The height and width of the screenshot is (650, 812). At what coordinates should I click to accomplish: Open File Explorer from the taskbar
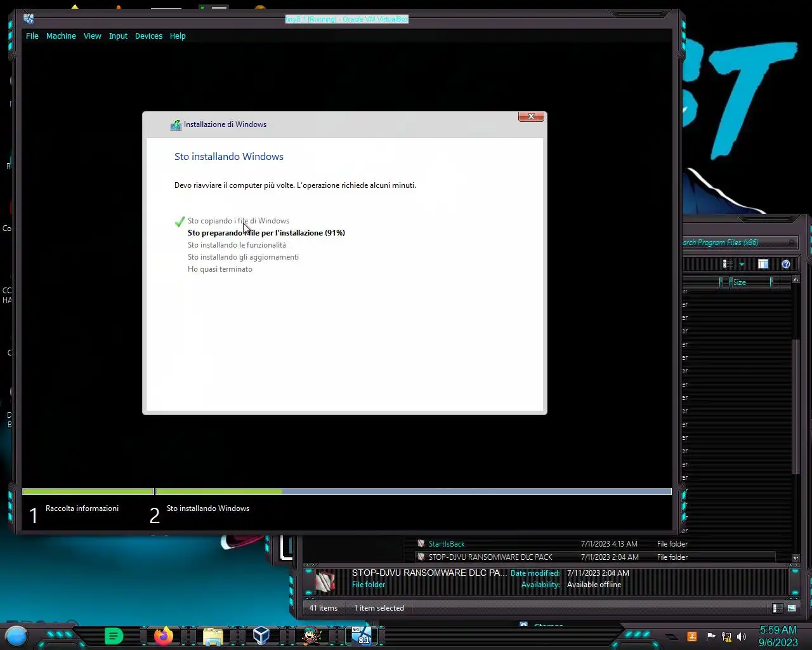[x=213, y=636]
